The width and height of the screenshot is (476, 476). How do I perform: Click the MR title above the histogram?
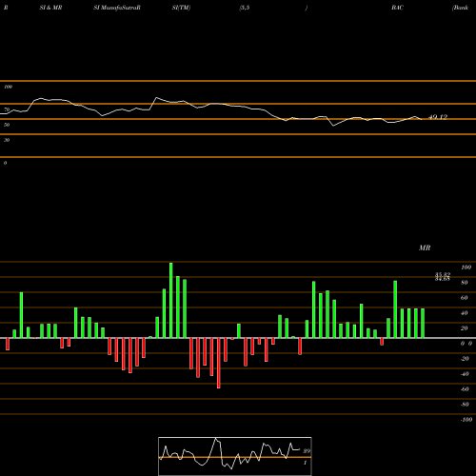[425, 248]
